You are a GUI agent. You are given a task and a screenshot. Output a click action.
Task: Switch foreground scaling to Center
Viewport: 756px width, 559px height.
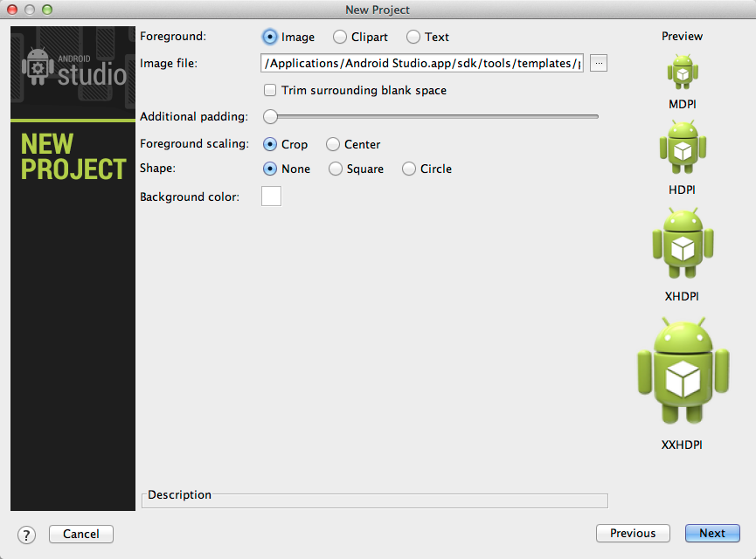tap(331, 144)
